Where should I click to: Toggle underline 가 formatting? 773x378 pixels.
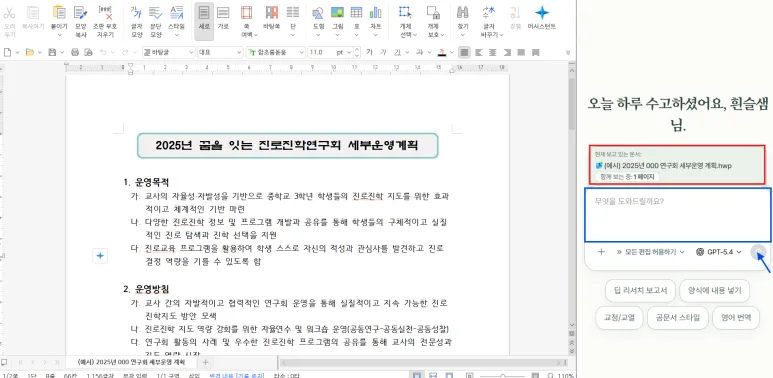pyautogui.click(x=397, y=52)
